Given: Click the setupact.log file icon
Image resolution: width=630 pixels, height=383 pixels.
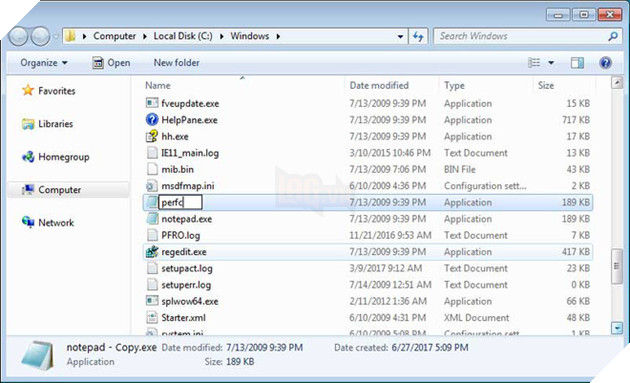Looking at the screenshot, I should [x=152, y=268].
